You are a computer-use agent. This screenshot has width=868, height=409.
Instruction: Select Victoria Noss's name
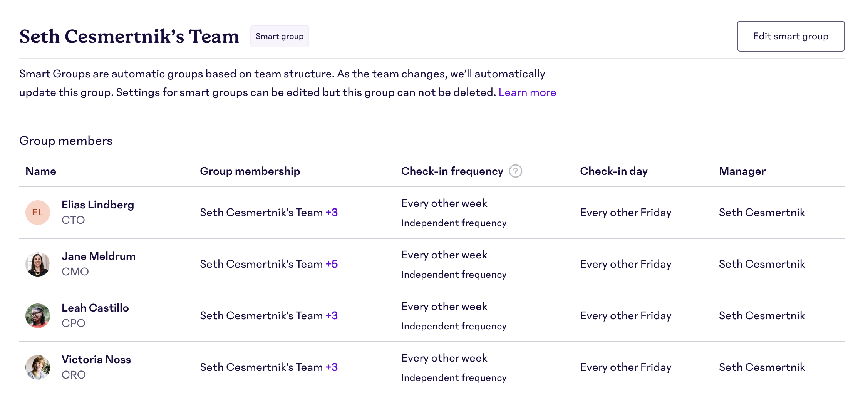pos(96,360)
